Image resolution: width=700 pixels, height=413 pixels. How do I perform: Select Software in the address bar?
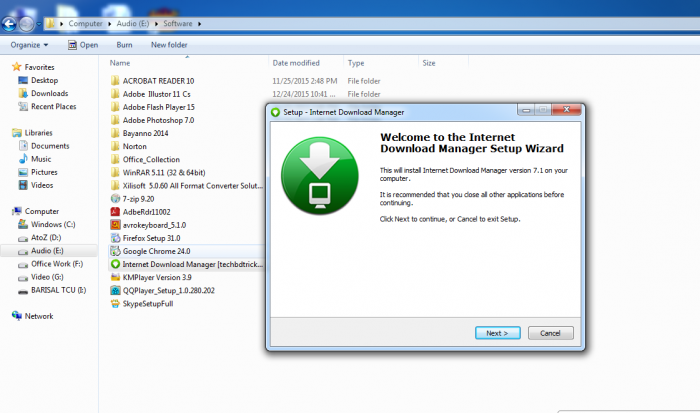click(x=178, y=24)
